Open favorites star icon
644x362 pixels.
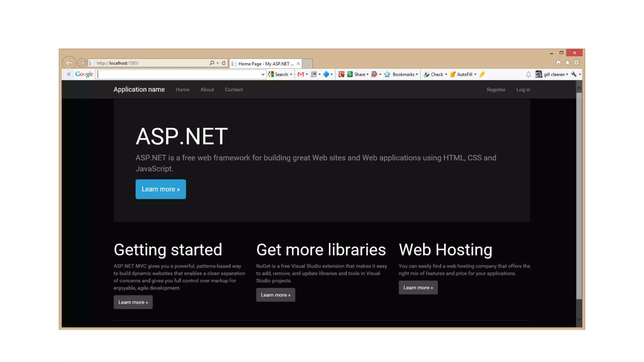567,63
